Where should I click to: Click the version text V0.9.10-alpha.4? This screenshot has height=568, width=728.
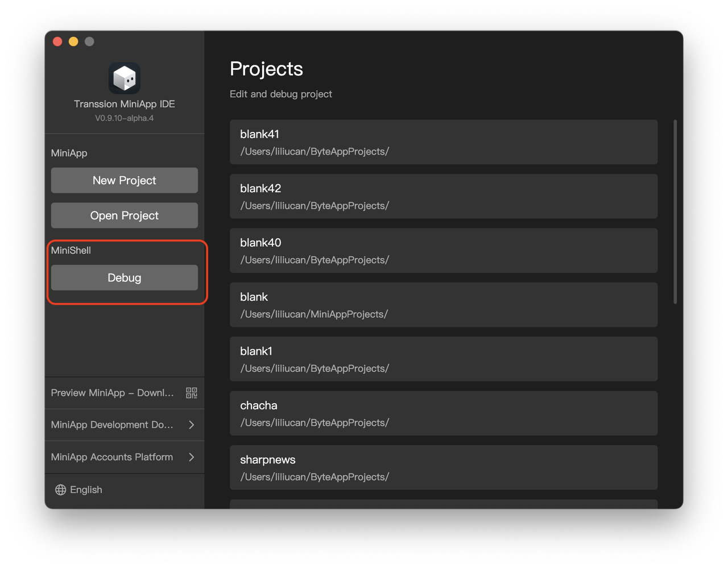125,118
